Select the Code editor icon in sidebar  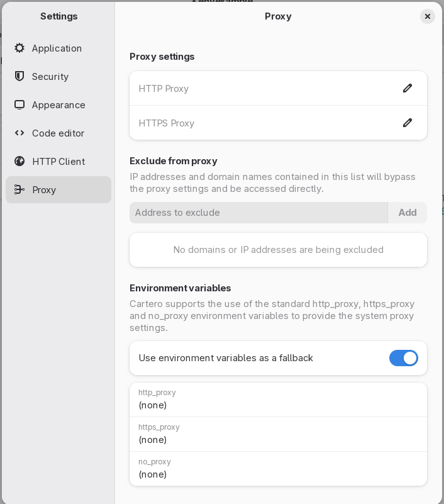click(18, 133)
